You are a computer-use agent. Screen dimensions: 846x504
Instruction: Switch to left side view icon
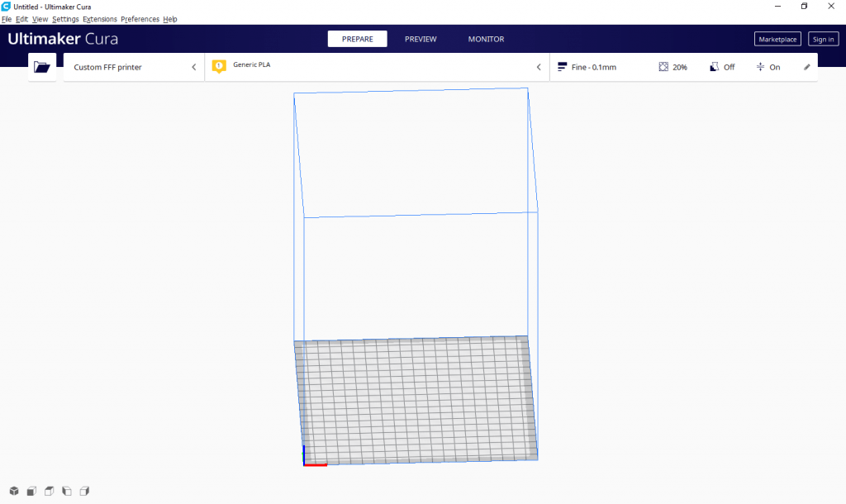tap(67, 491)
